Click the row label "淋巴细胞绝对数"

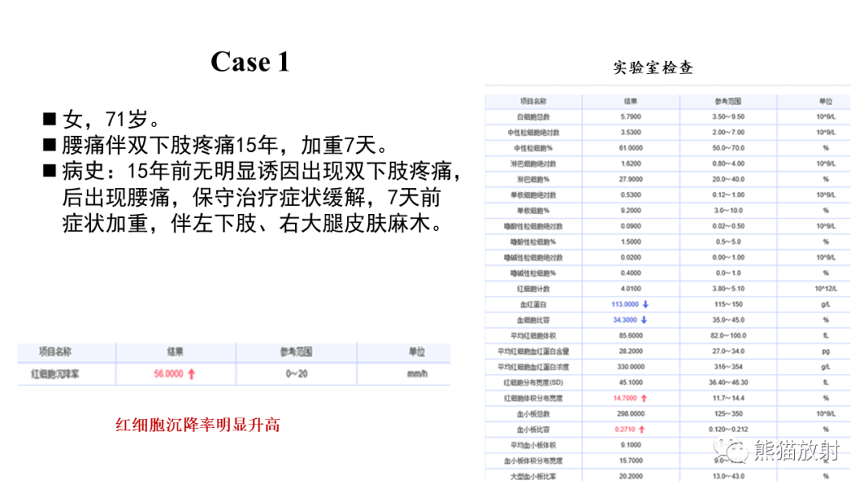[533, 164]
